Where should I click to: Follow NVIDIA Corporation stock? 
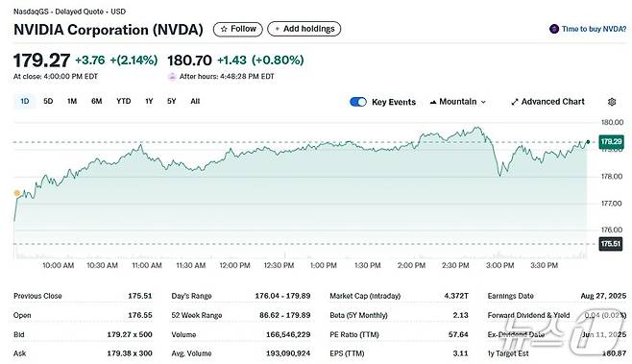coord(238,29)
